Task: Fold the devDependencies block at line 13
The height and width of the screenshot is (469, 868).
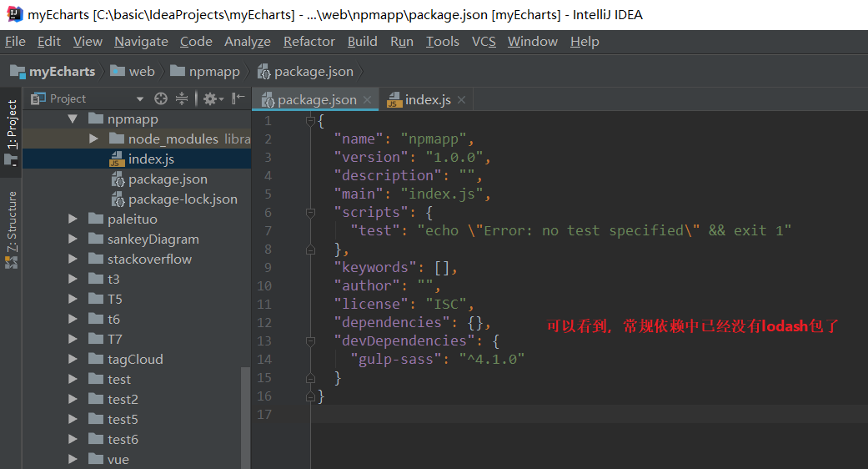Action: click(x=310, y=341)
